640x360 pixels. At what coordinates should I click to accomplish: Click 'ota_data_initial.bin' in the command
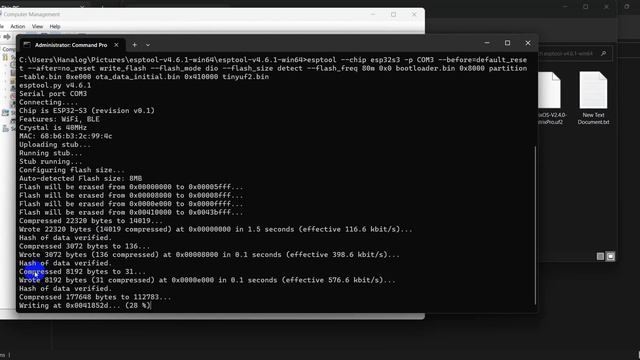pos(138,77)
